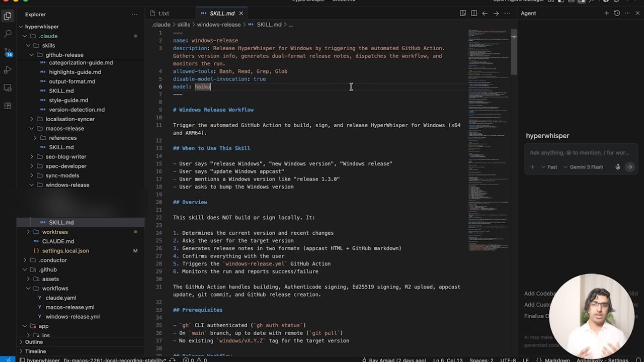Open the Remote Explorer view
The height and width of the screenshot is (362, 644).
(x=8, y=88)
